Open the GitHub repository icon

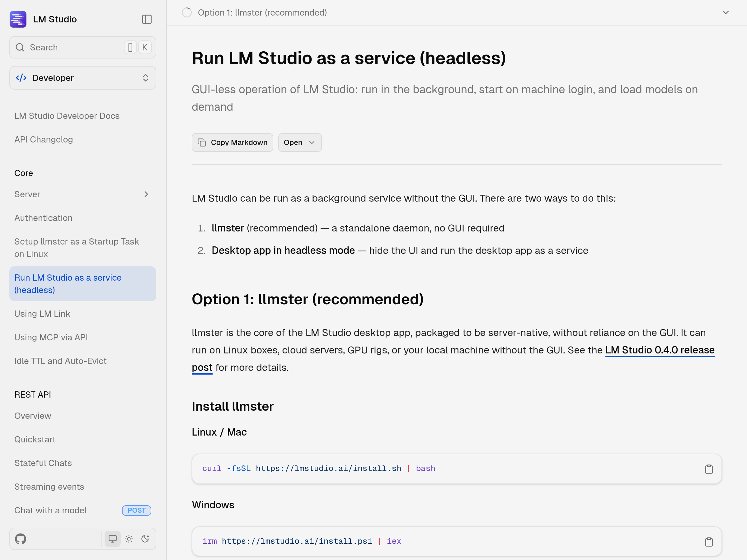point(21,539)
